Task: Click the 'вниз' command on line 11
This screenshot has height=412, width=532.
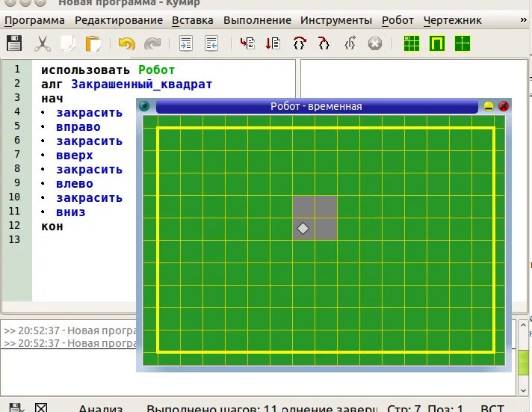Action: click(70, 212)
